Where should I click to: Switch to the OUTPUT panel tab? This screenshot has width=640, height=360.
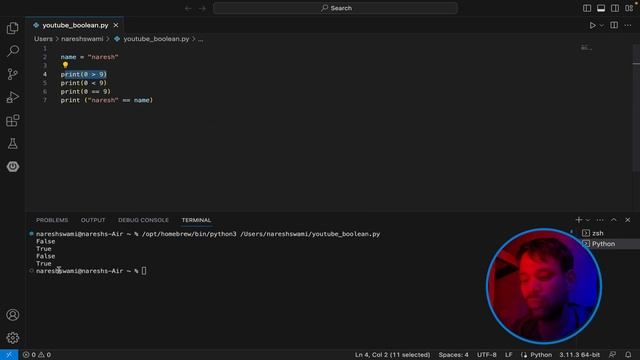click(x=93, y=220)
